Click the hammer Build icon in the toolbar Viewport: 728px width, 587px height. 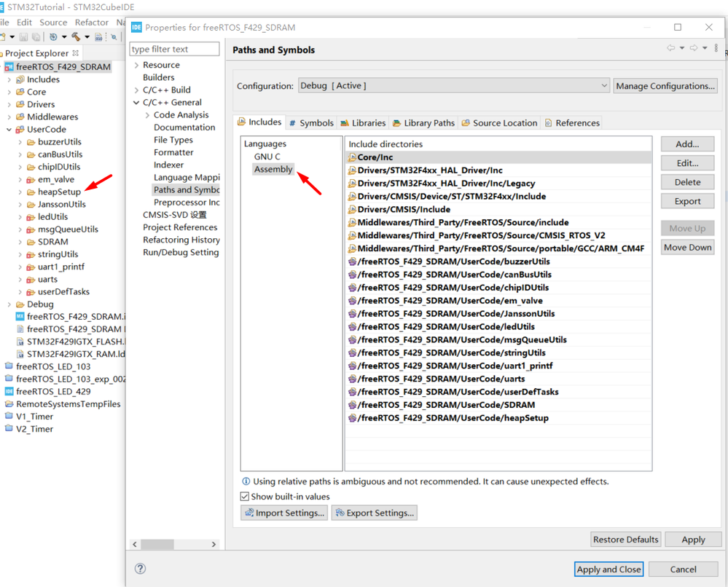pyautogui.click(x=76, y=37)
